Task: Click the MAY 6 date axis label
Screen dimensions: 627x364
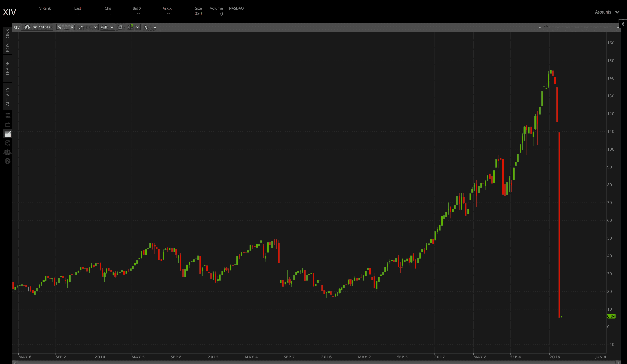Action: (x=25, y=357)
